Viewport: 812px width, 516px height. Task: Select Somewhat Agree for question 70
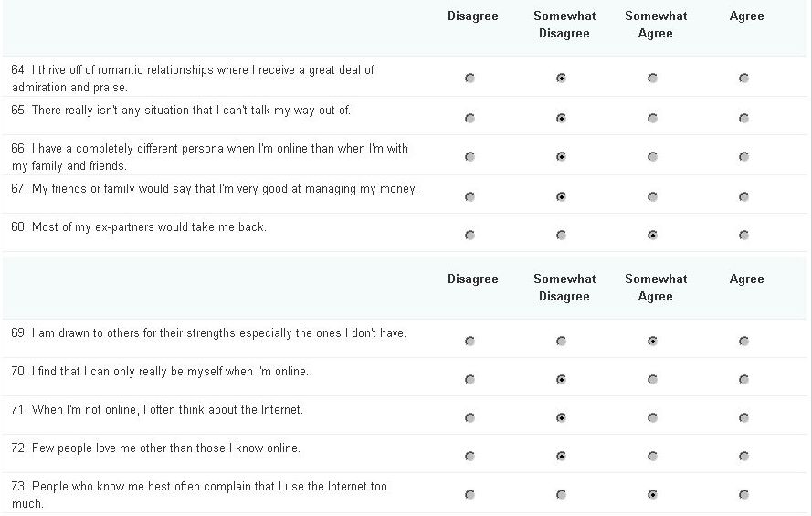652,379
